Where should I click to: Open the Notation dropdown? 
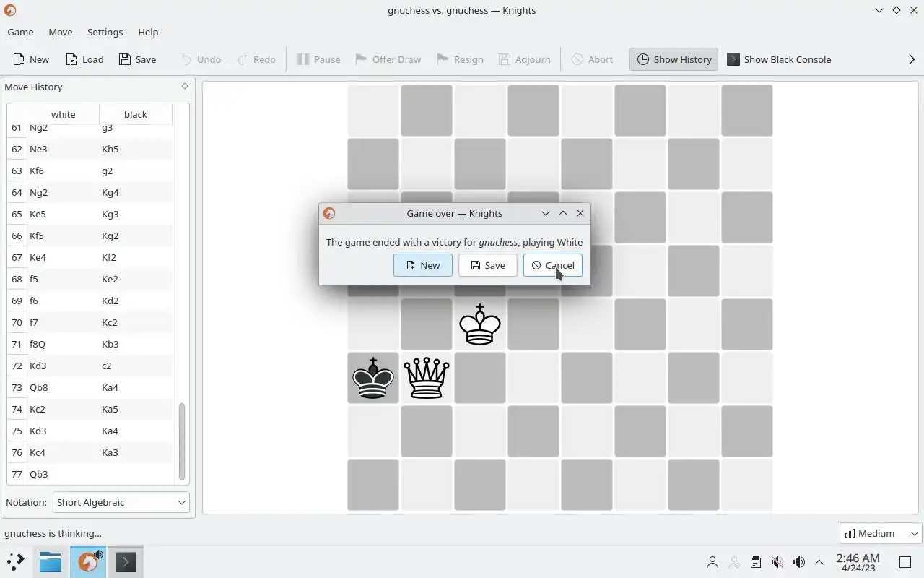coord(121,502)
